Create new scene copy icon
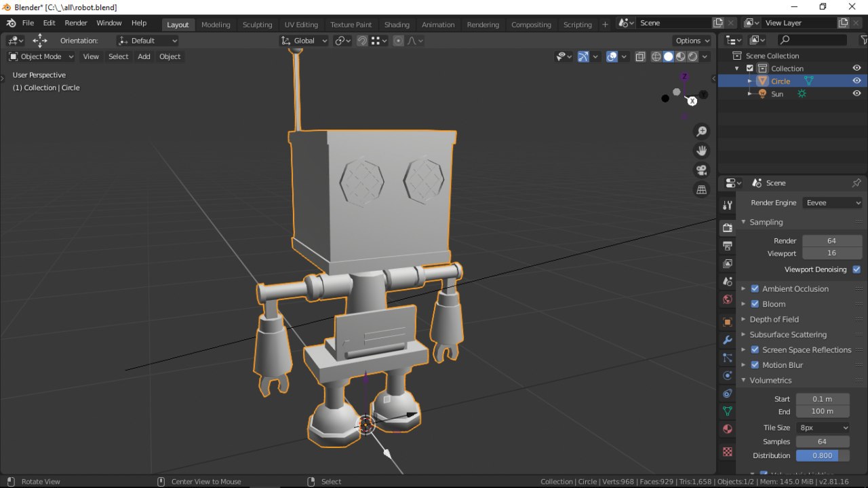Screen dimensions: 868x488 click(718, 23)
